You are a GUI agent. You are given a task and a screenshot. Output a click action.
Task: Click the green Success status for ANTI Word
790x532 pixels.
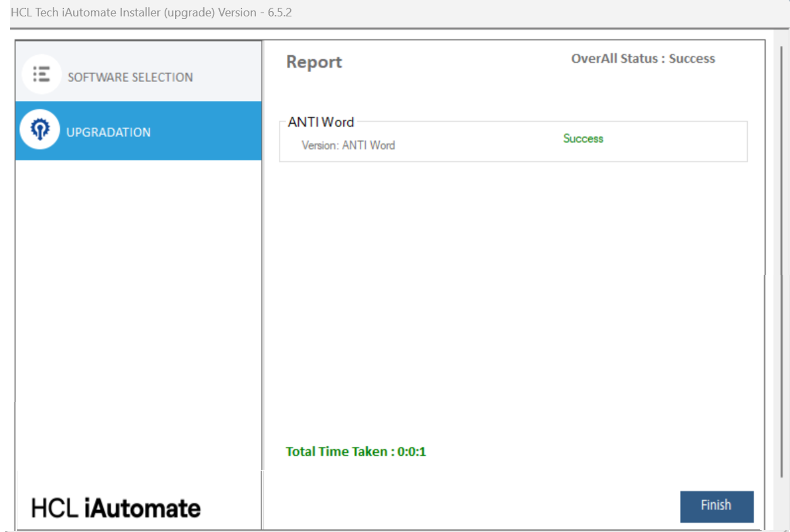pyautogui.click(x=583, y=138)
